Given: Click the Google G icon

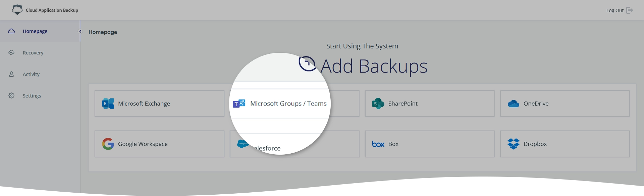Looking at the screenshot, I should (108, 144).
